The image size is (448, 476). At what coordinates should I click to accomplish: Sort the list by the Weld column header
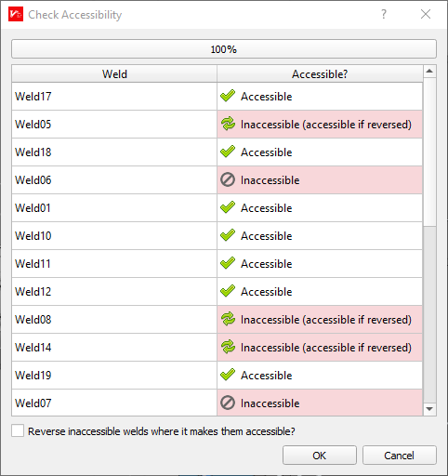coord(114,73)
